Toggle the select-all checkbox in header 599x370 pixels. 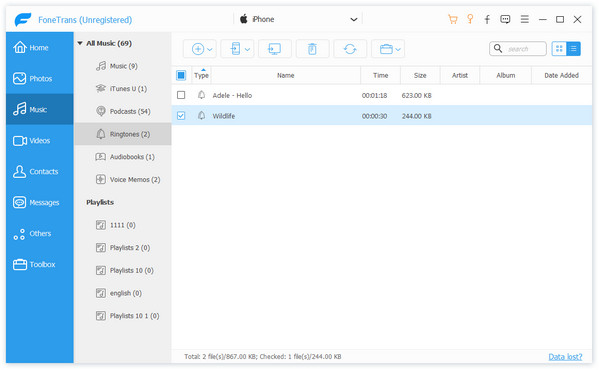pos(181,75)
